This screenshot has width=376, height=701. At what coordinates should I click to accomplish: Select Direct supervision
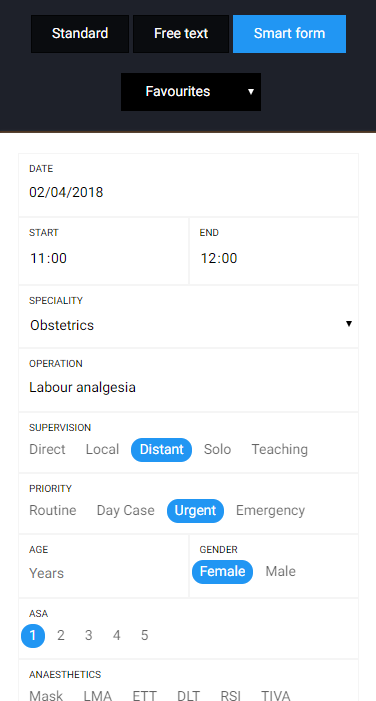tap(47, 449)
